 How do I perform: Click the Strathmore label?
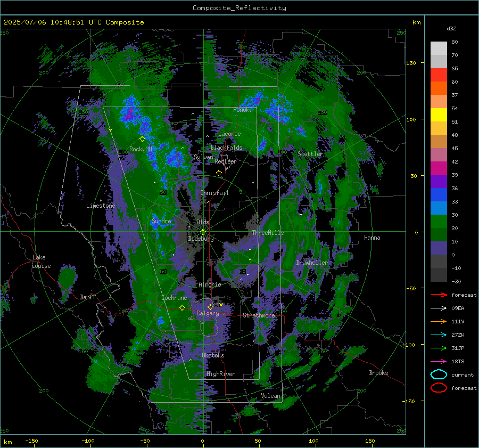[259, 315]
